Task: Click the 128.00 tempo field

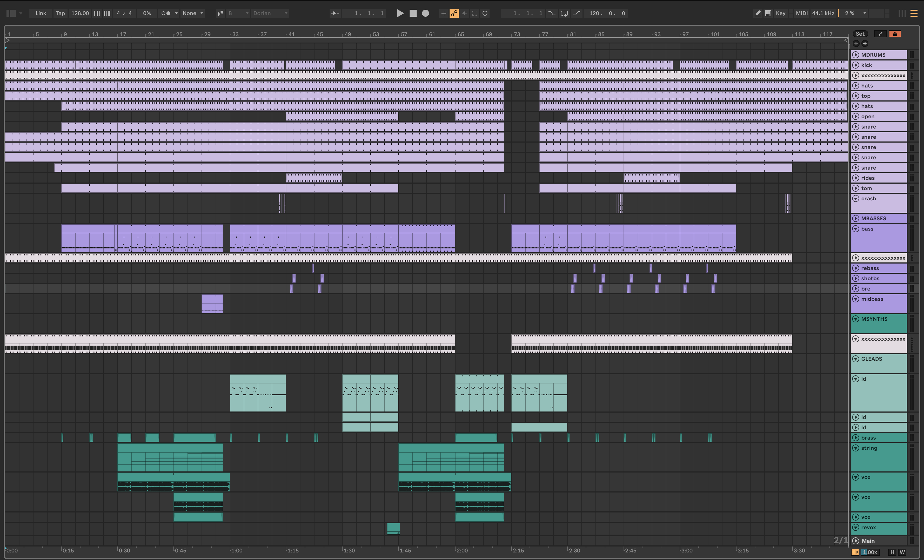Action: (x=80, y=13)
